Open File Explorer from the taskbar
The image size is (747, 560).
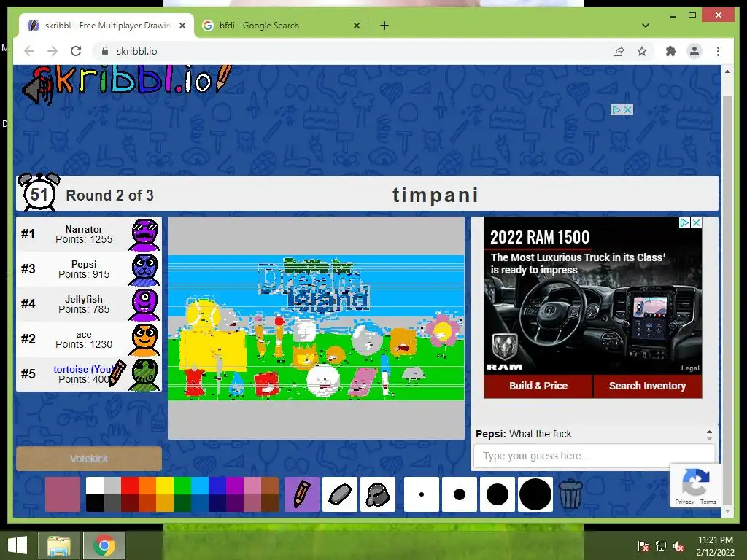pyautogui.click(x=59, y=545)
